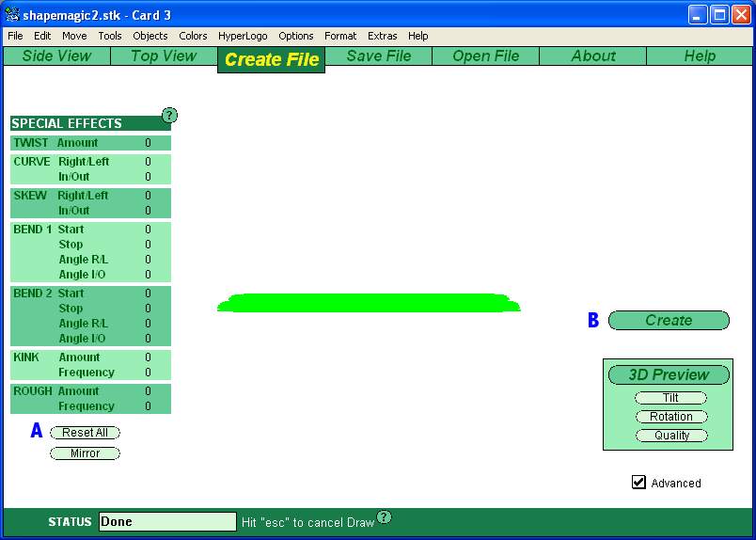Click the Reset All button

[x=85, y=433]
